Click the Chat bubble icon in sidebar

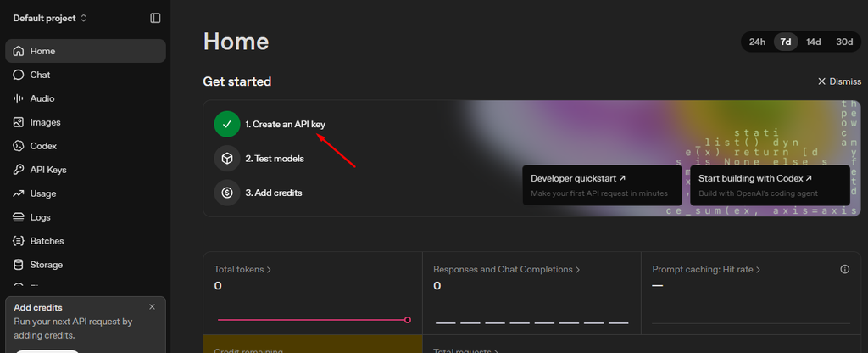[19, 75]
